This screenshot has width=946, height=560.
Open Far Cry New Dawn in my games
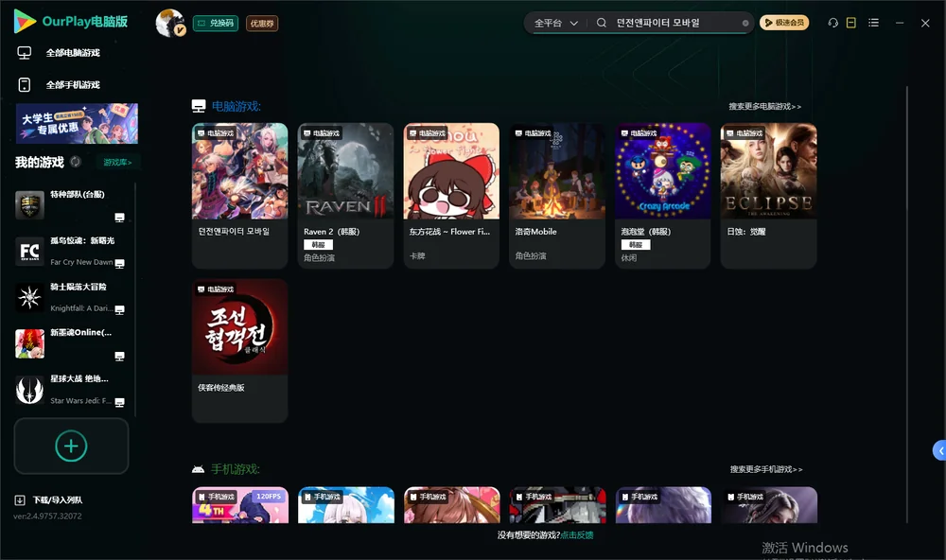coord(73,251)
